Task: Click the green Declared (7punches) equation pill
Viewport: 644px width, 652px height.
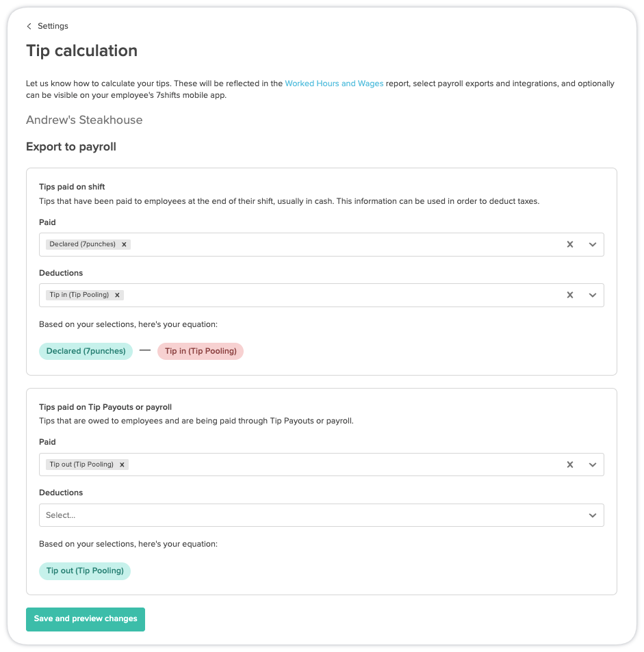Action: pyautogui.click(x=86, y=351)
